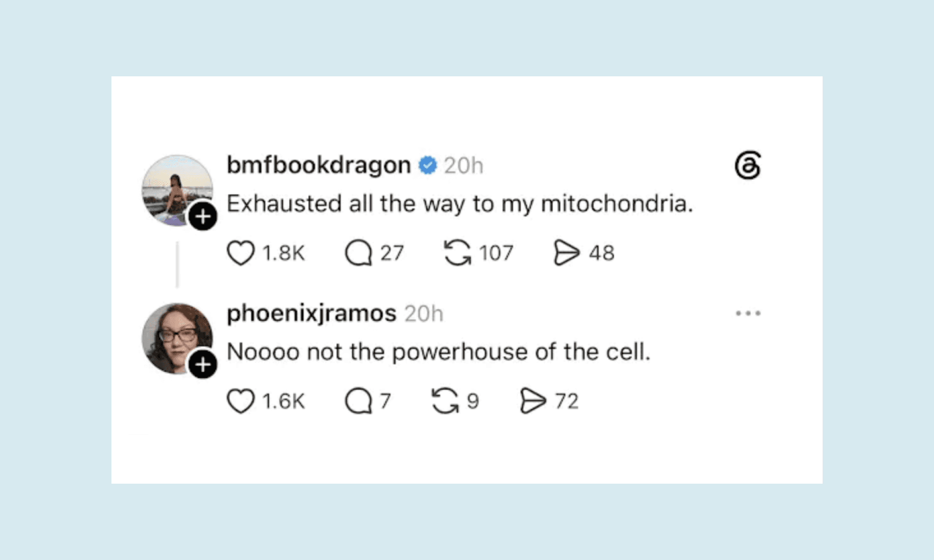Repost phoenixjramos's powerhouse reply
This screenshot has height=560, width=934.
[445, 401]
